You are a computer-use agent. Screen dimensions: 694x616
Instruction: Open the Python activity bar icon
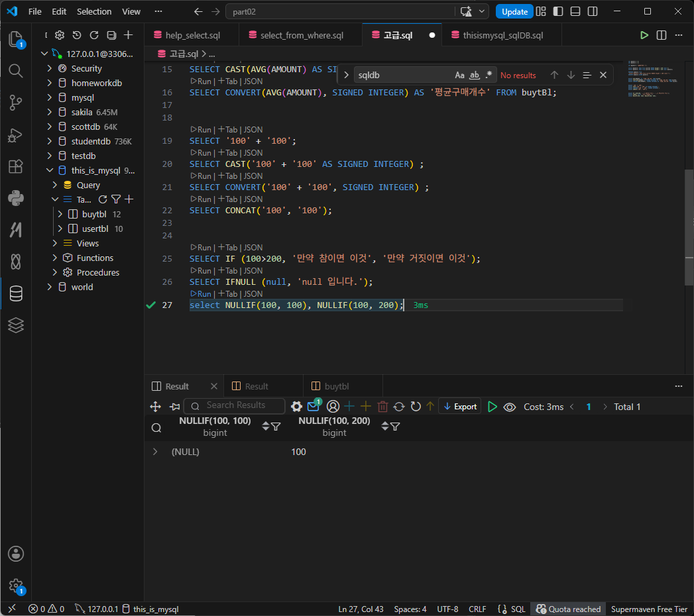(16, 198)
